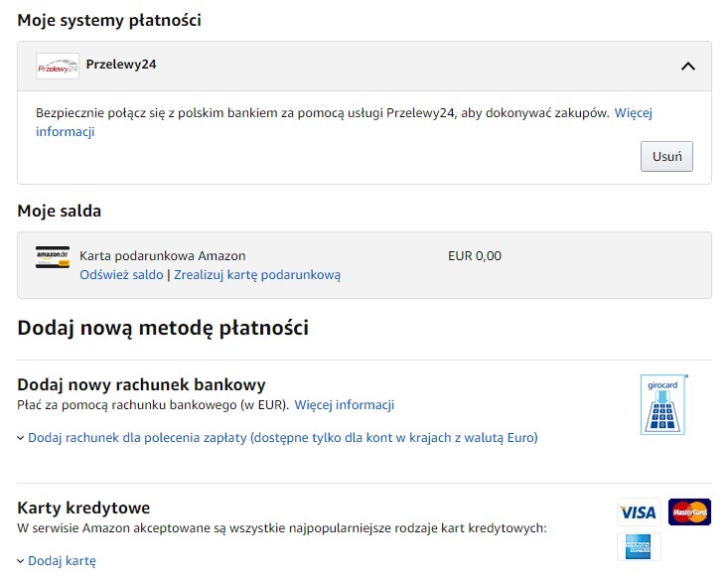728x584 pixels.
Task: Expand the Dodaj kartę option
Action: click(62, 561)
